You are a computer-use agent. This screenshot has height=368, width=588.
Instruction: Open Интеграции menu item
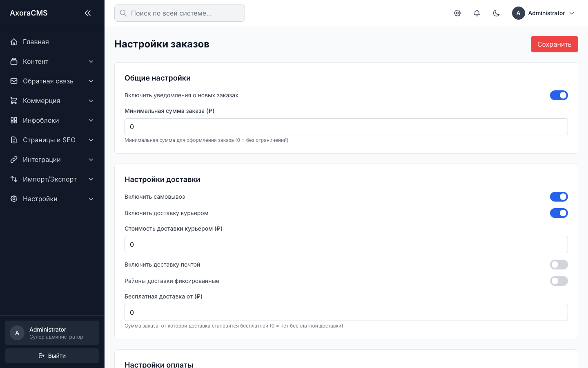click(x=52, y=159)
